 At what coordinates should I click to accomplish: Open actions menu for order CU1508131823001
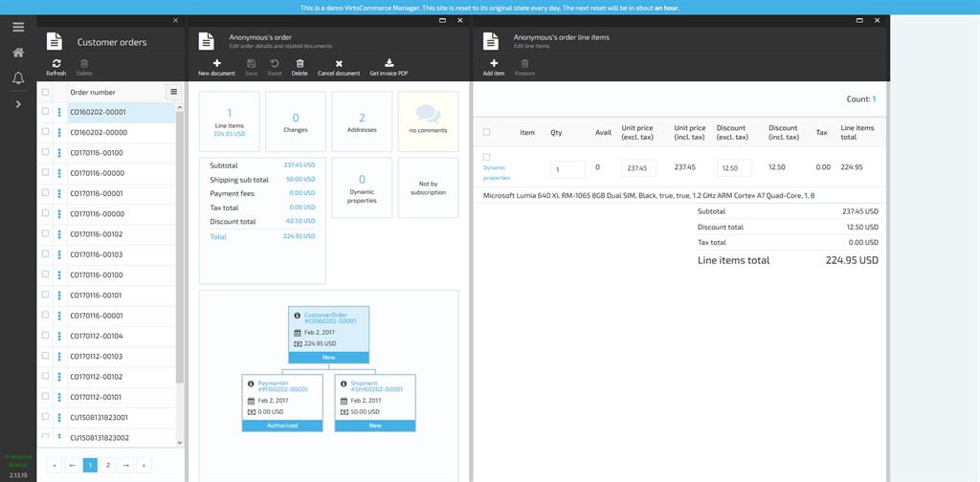tap(59, 417)
